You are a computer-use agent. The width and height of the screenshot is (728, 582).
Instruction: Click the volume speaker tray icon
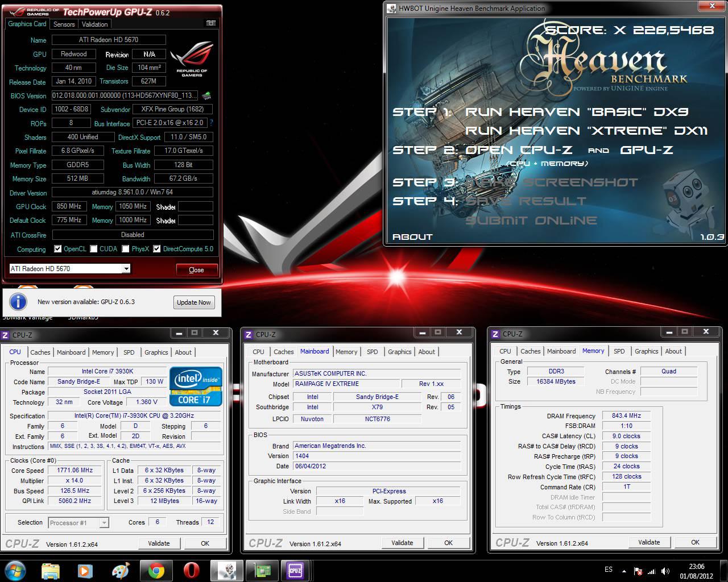coord(666,571)
